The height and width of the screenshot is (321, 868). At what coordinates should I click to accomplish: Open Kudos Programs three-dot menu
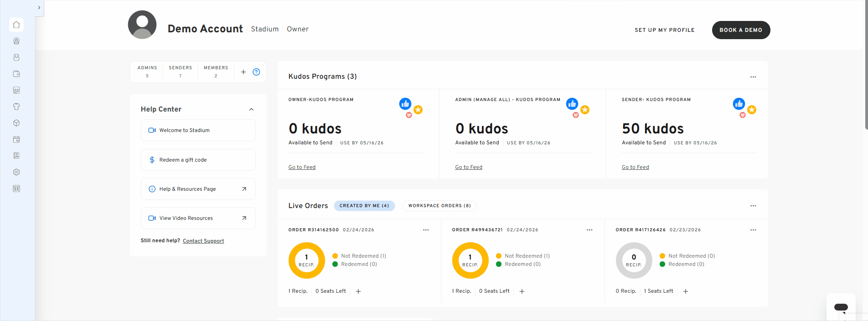753,77
